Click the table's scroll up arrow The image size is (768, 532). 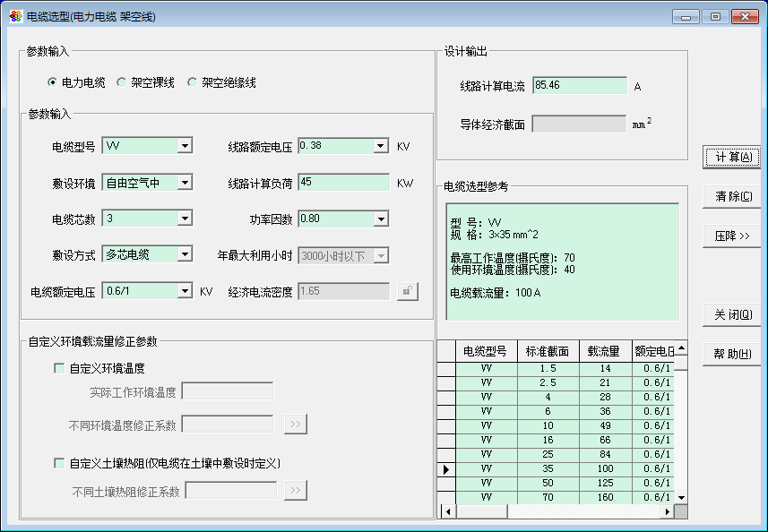[x=681, y=348]
